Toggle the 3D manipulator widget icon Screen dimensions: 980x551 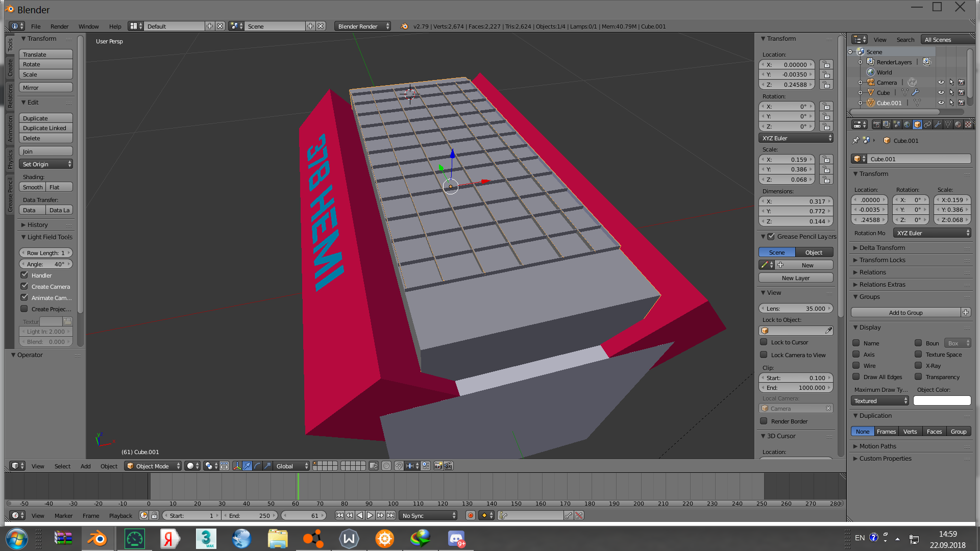tap(237, 466)
